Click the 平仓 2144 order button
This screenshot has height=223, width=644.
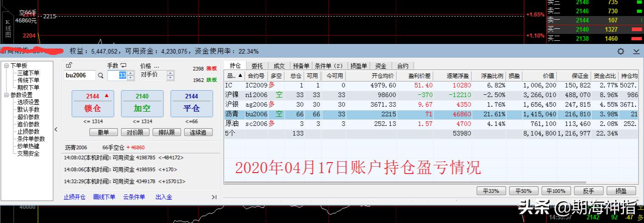[x=191, y=103]
